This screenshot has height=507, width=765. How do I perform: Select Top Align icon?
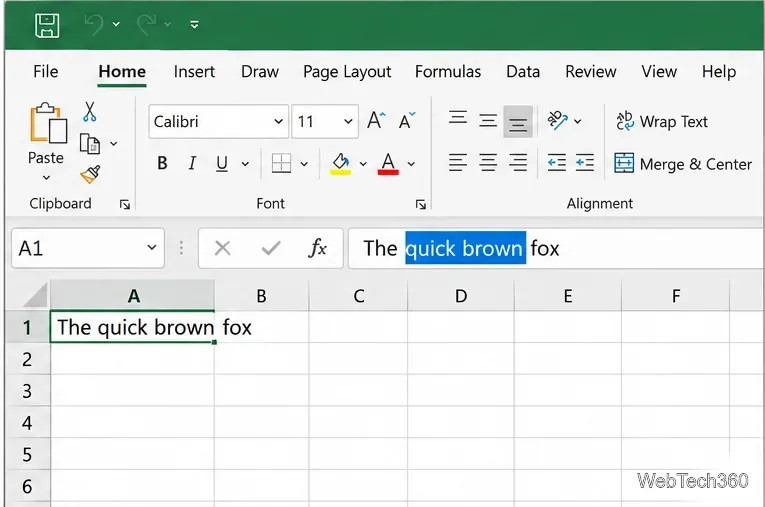tap(458, 120)
